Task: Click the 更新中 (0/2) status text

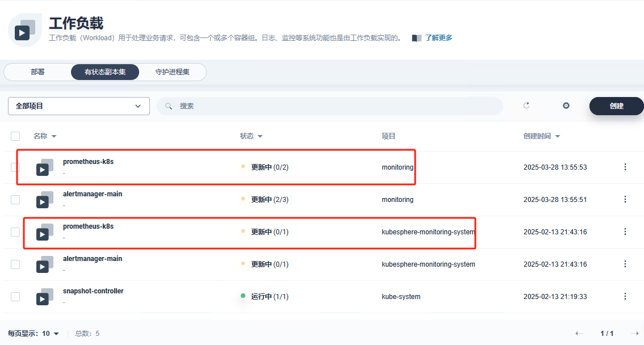Action: pos(270,167)
